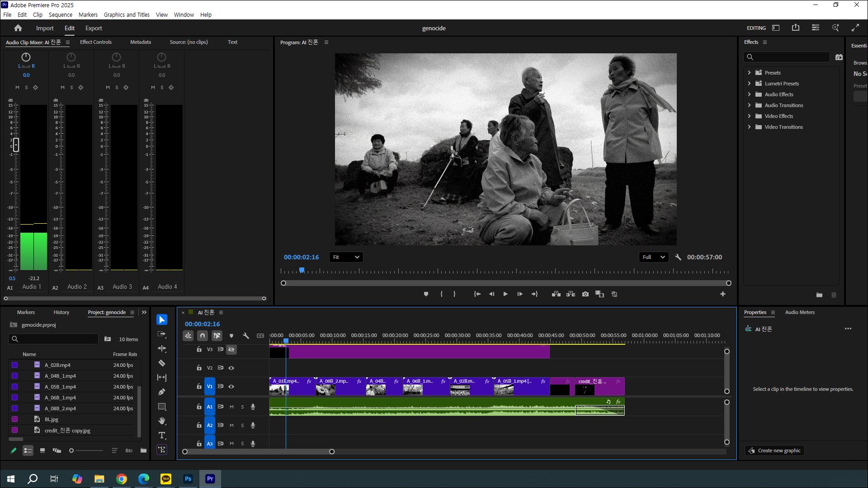The height and width of the screenshot is (488, 868).
Task: Open the Sequence menu
Action: coord(61,14)
